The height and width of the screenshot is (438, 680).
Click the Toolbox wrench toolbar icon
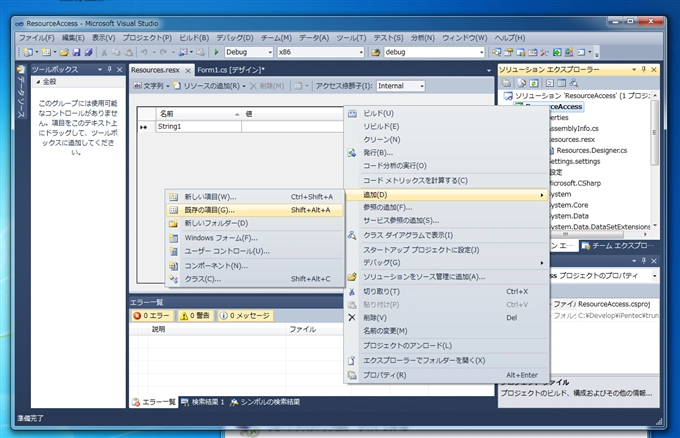(x=545, y=52)
